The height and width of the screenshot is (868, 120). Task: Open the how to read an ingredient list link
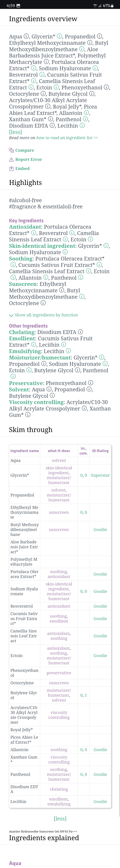(x=67, y=138)
